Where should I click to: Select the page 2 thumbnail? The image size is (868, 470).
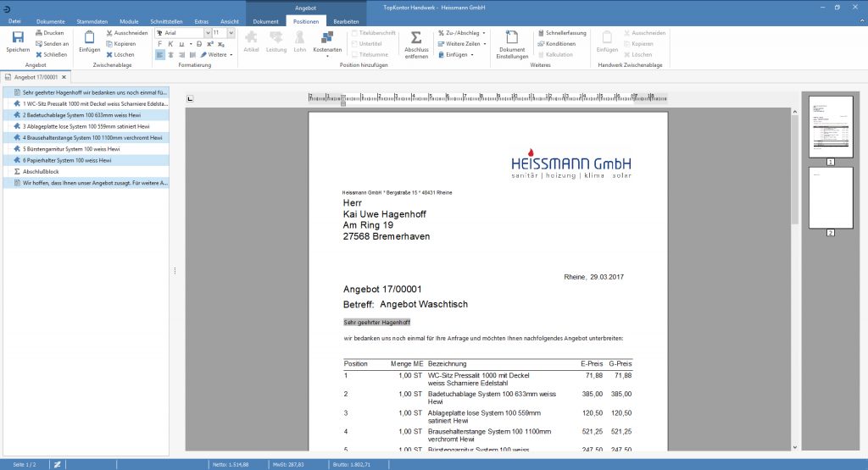830,197
